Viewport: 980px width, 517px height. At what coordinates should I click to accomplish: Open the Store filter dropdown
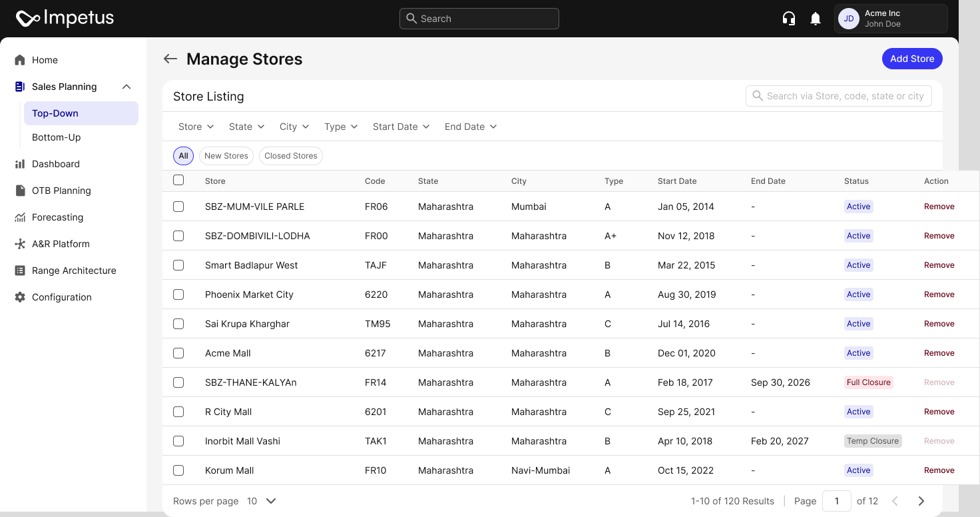196,127
